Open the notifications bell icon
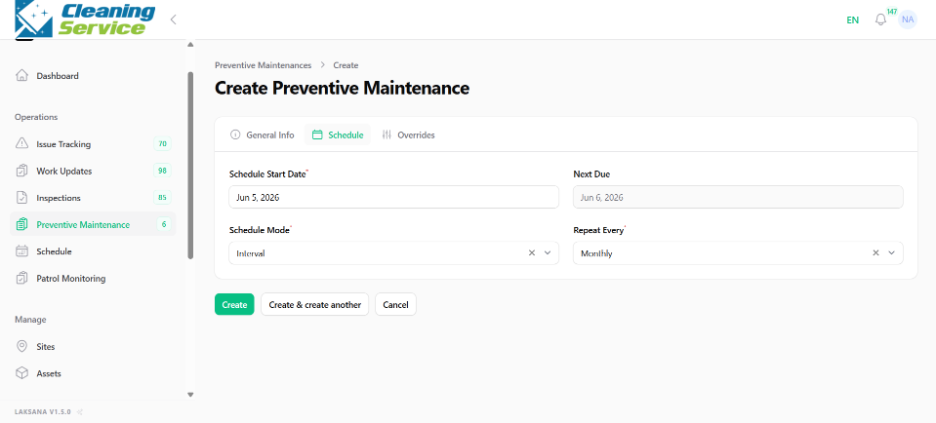The height and width of the screenshot is (423, 936). (880, 20)
